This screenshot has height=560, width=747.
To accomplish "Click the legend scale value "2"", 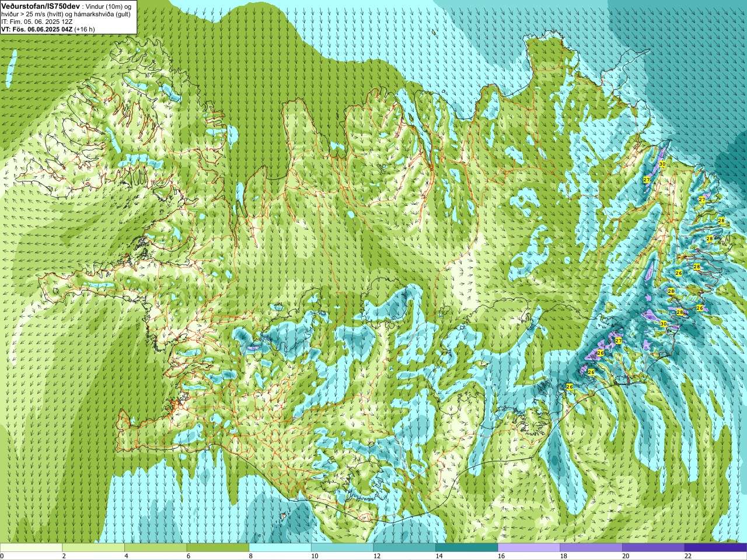I will tap(64, 556).
